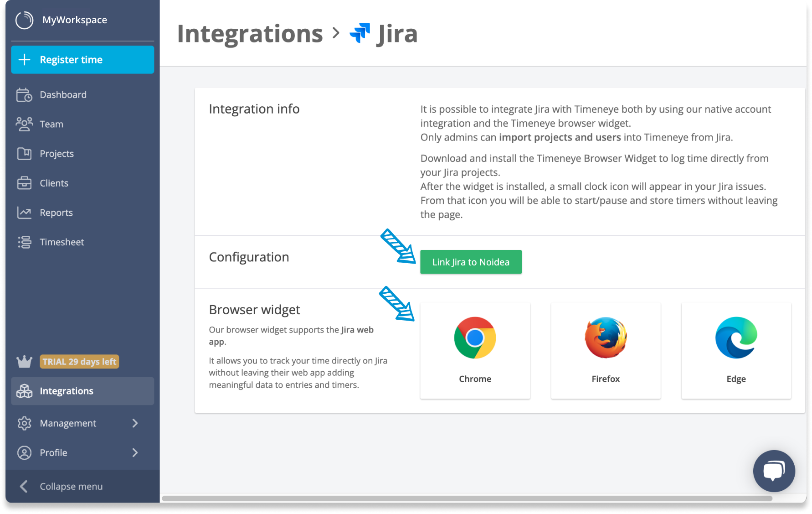Open the Projects section
The width and height of the screenshot is (812, 514).
pos(82,154)
